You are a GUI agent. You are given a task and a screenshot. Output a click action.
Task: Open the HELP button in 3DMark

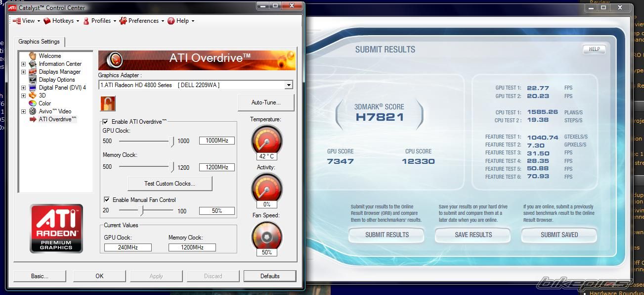(x=594, y=49)
